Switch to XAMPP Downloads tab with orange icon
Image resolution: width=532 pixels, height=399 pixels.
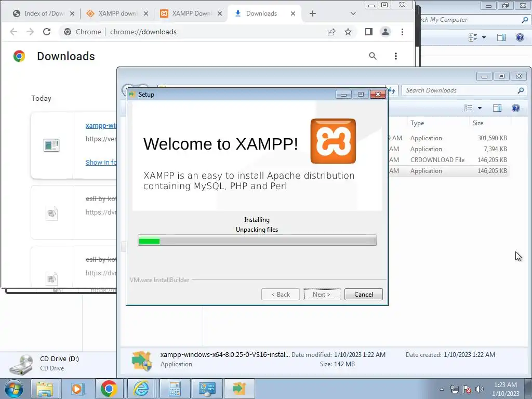(192, 14)
